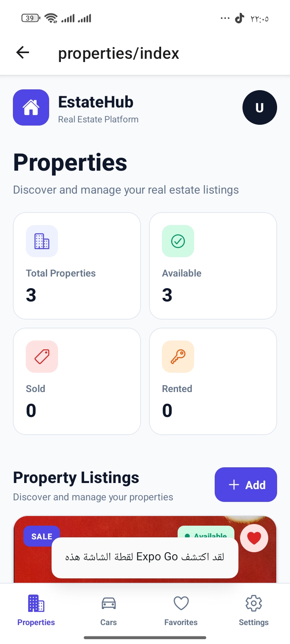Open the Available count card
290x644 pixels.
coord(213,266)
